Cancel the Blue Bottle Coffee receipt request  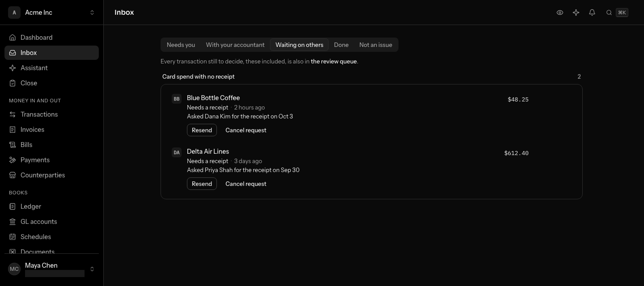pyautogui.click(x=246, y=130)
